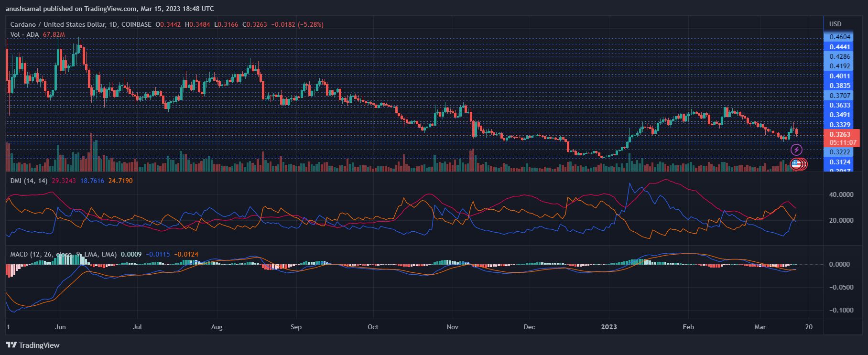The image size is (868, 355).
Task: Click the DMI value 29.3243 in pink
Action: click(x=64, y=181)
